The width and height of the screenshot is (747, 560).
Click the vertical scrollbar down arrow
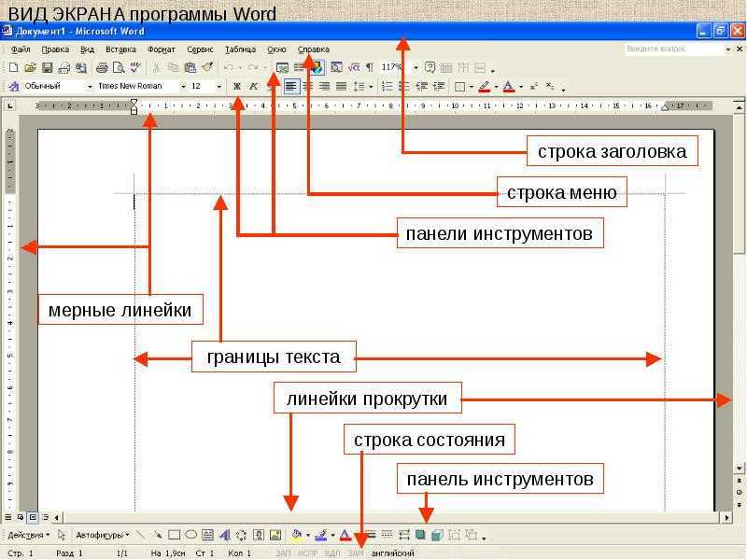[x=739, y=469]
